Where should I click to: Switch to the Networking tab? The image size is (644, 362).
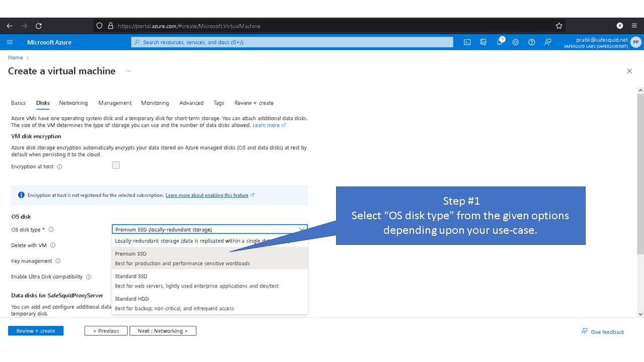point(73,103)
